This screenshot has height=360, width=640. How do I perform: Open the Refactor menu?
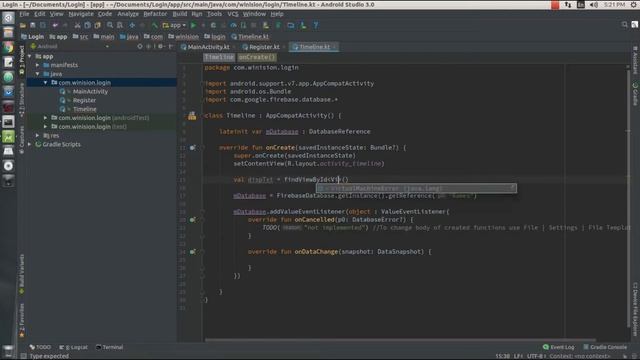tap(155, 14)
